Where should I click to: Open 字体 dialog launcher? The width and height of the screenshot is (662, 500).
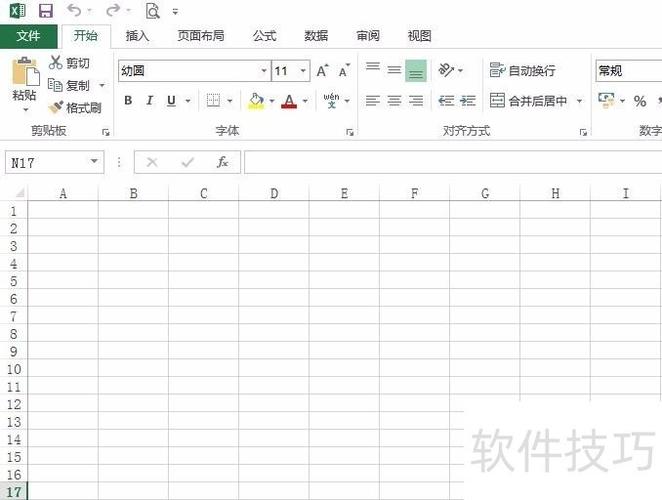350,133
